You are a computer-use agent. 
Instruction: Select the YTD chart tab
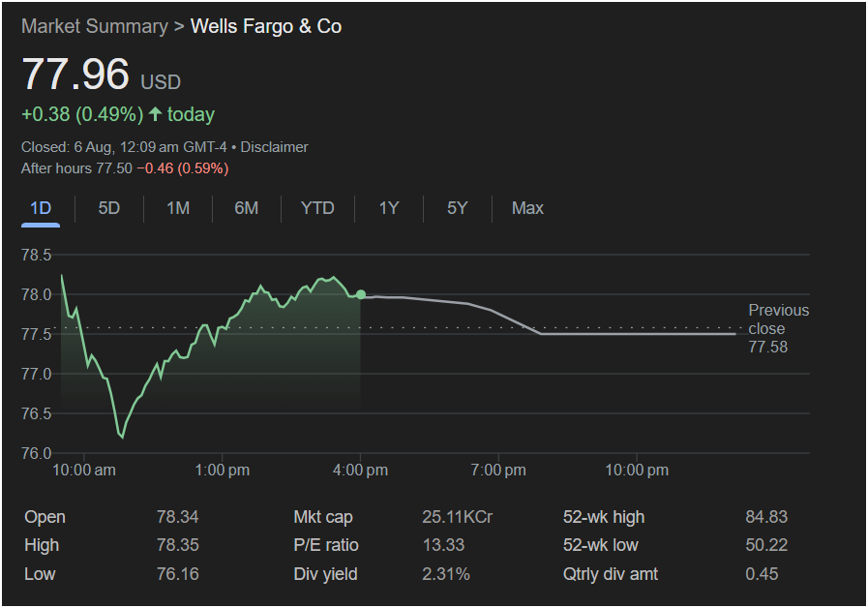pyautogui.click(x=317, y=208)
